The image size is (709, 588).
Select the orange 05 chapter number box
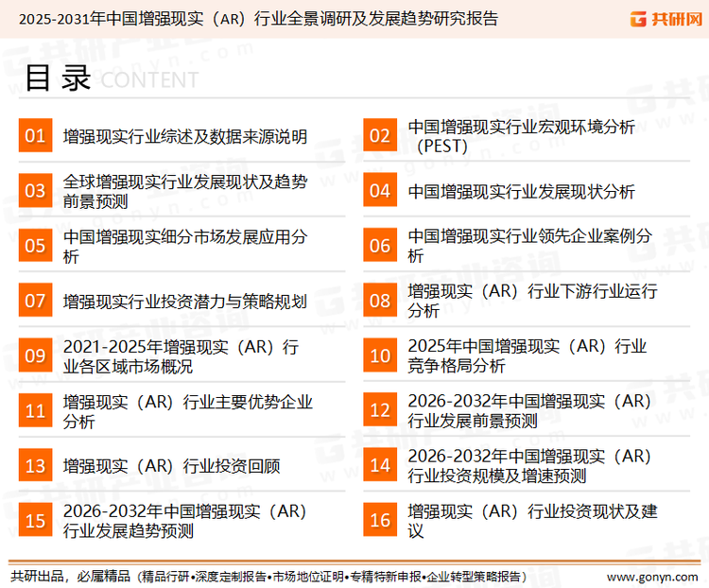[35, 245]
